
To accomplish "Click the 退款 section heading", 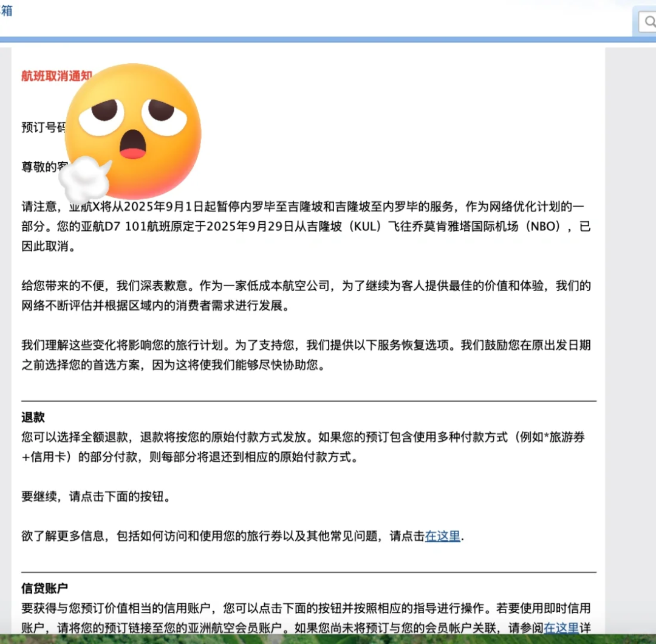I will (33, 417).
